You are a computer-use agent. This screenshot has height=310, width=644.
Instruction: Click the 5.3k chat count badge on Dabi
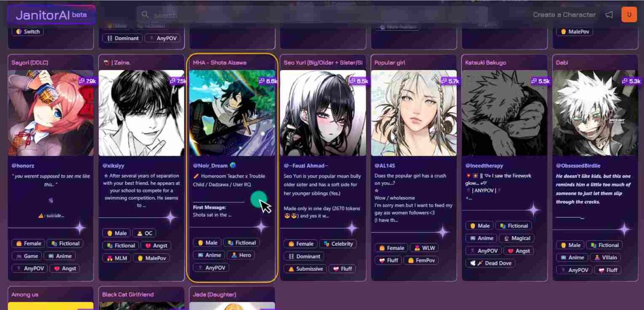(631, 81)
